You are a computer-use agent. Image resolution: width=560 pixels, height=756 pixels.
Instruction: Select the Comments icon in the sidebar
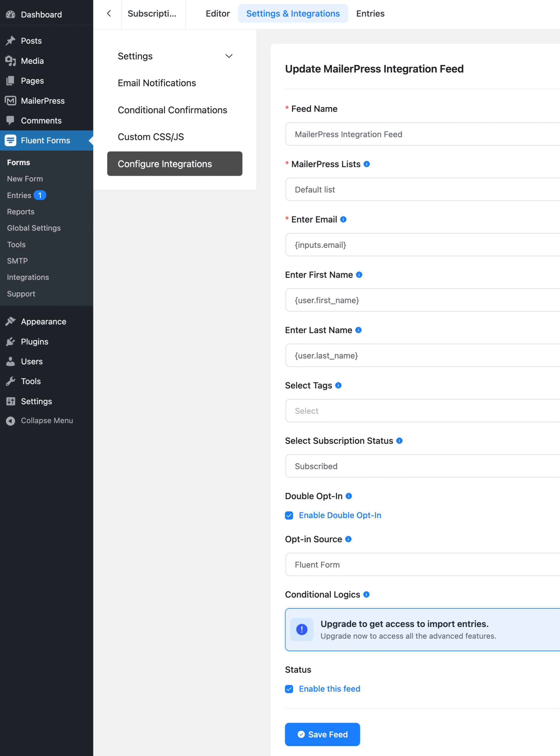[11, 120]
